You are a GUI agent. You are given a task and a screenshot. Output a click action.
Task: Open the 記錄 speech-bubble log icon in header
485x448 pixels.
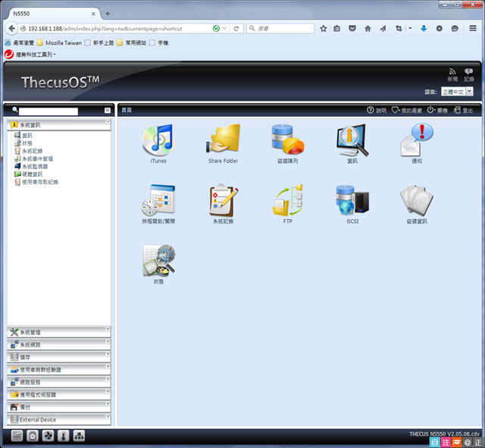pos(469,75)
